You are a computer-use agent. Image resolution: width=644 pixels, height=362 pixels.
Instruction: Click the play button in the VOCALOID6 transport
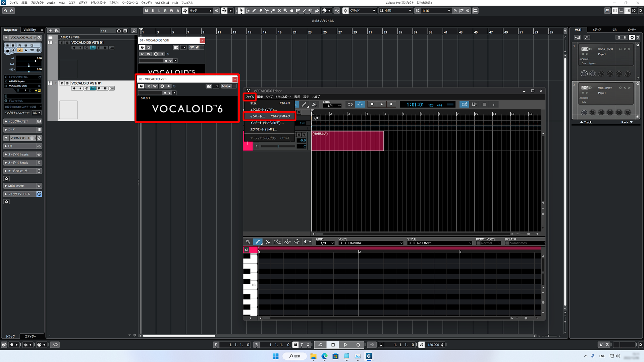click(382, 104)
